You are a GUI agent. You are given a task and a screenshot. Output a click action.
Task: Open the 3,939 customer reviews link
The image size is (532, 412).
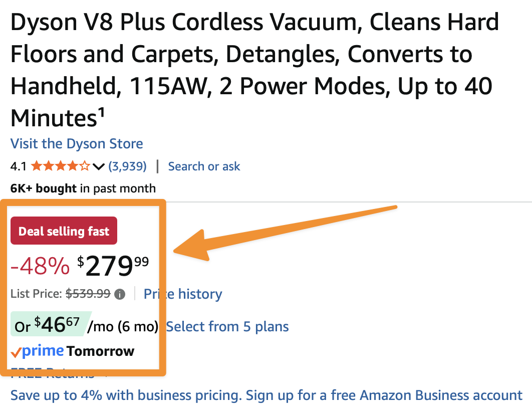[127, 166]
